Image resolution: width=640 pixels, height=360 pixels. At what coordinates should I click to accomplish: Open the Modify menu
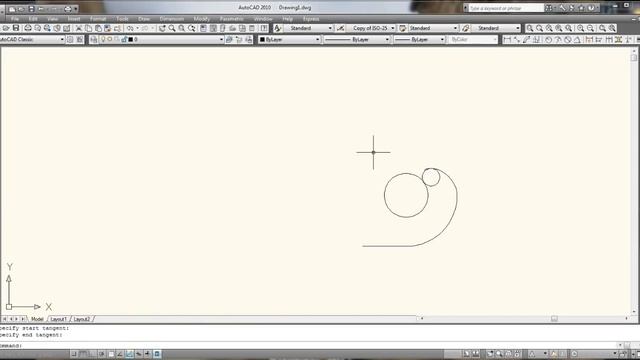pyautogui.click(x=202, y=19)
